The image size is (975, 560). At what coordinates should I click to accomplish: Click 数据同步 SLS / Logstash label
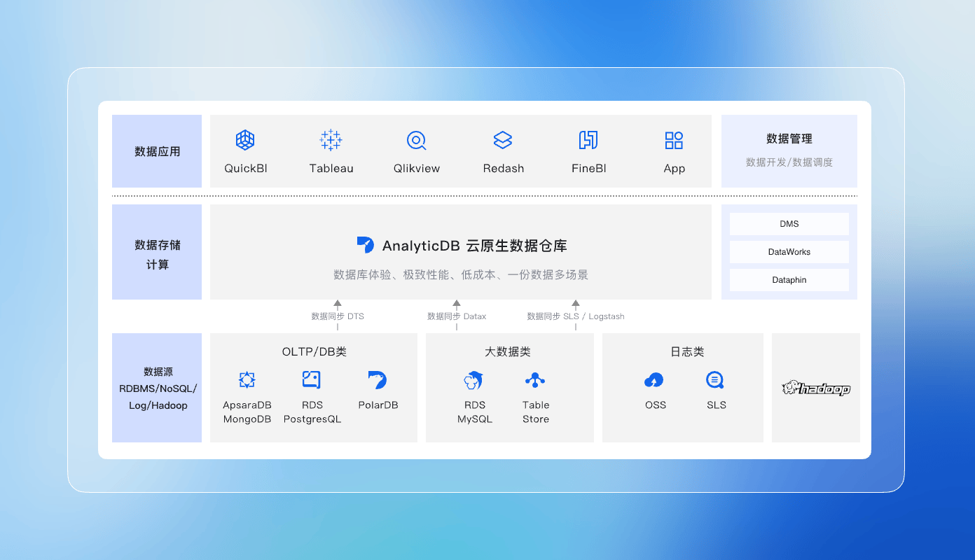point(576,316)
